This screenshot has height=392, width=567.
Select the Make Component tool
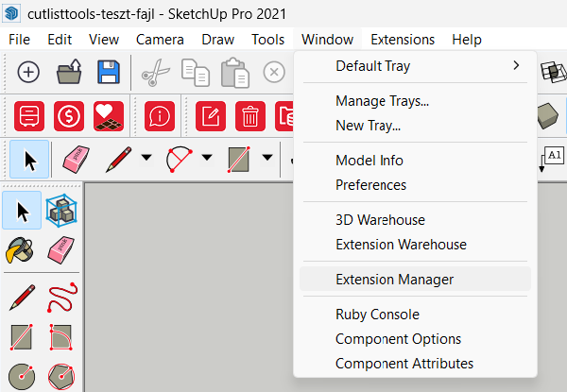(x=62, y=211)
